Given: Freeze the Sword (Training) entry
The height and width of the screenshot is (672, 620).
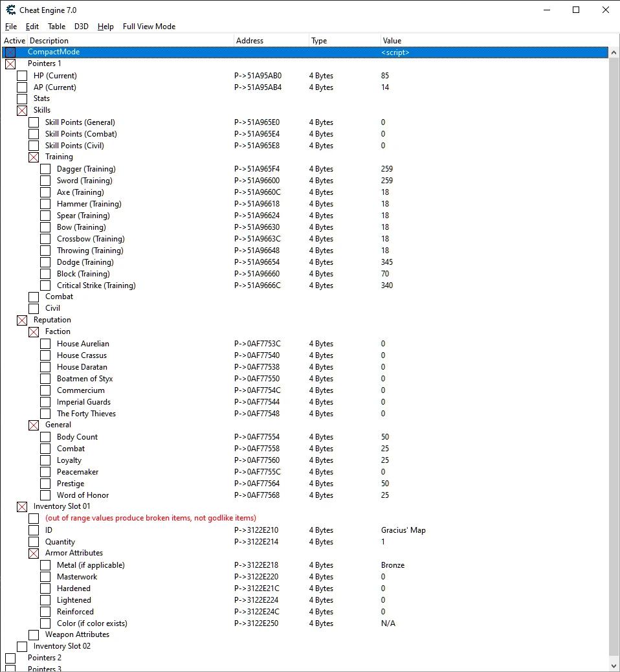Looking at the screenshot, I should coord(45,181).
